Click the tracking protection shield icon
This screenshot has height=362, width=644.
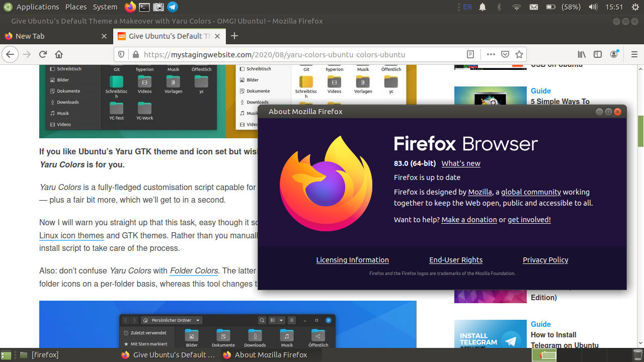coord(121,54)
